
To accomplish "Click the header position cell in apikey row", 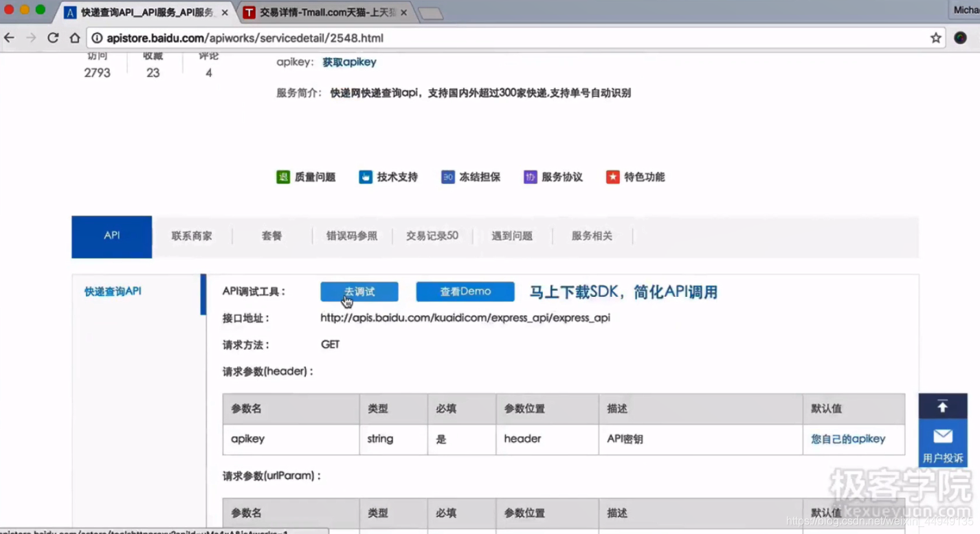I will (547, 439).
